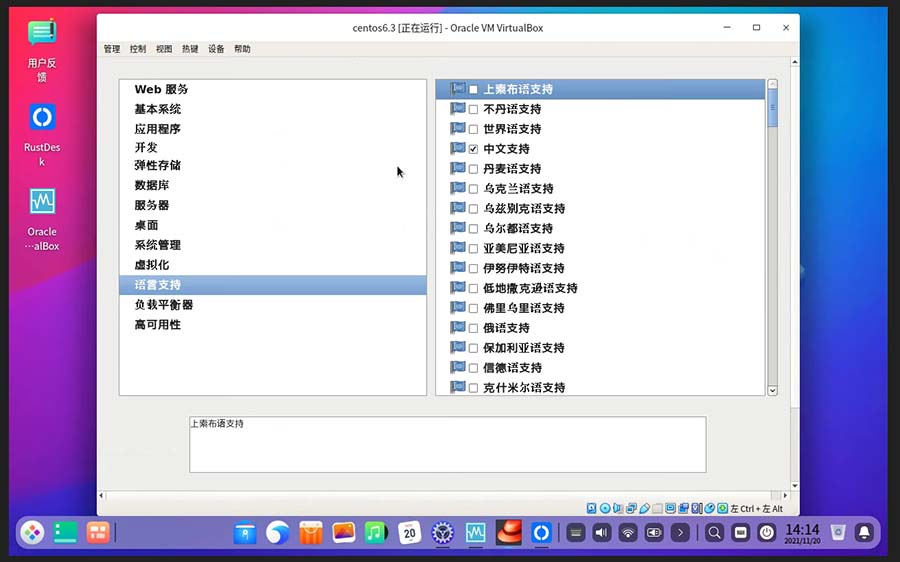Uncheck the 中文支持 checkbox
Viewport: 900px width, 562px height.
tap(474, 149)
